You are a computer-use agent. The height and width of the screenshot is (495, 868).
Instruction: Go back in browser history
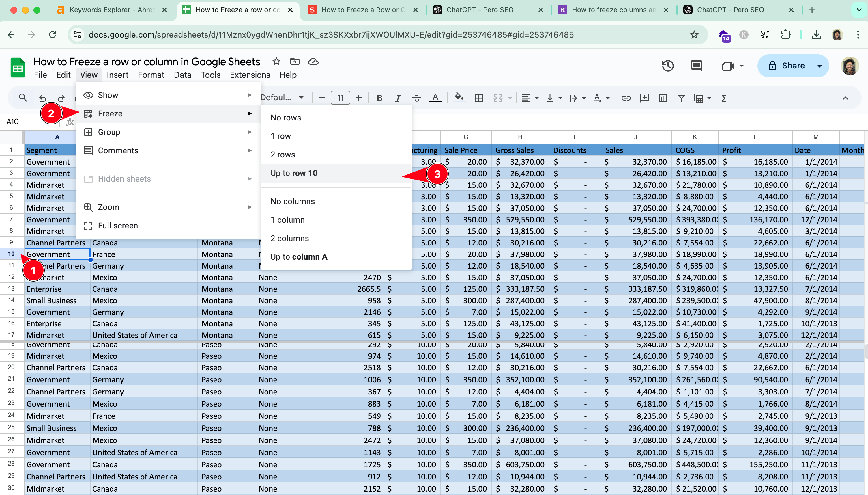coord(11,34)
